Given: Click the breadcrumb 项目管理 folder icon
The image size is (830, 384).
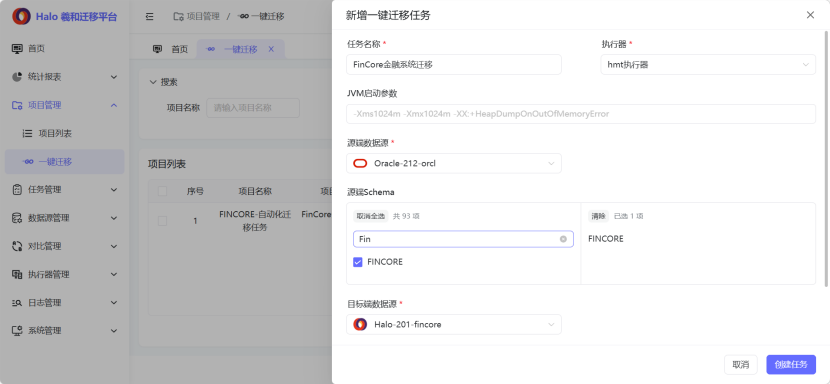Looking at the screenshot, I should (x=178, y=16).
